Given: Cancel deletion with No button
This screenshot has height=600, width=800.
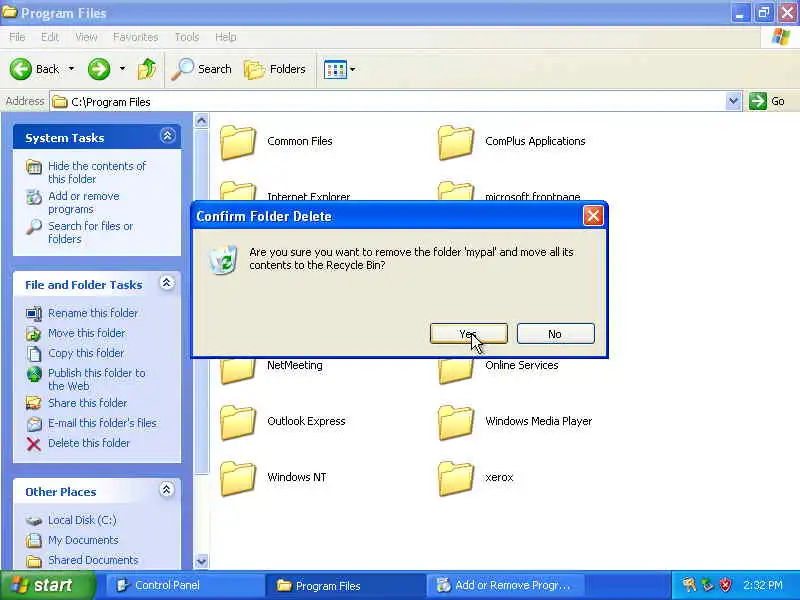Looking at the screenshot, I should pyautogui.click(x=556, y=334).
